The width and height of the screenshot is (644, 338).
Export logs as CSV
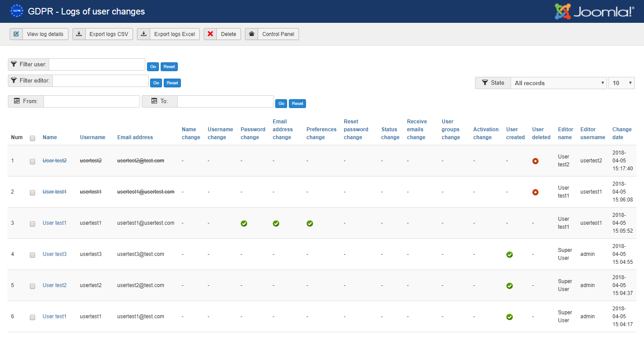click(x=103, y=34)
